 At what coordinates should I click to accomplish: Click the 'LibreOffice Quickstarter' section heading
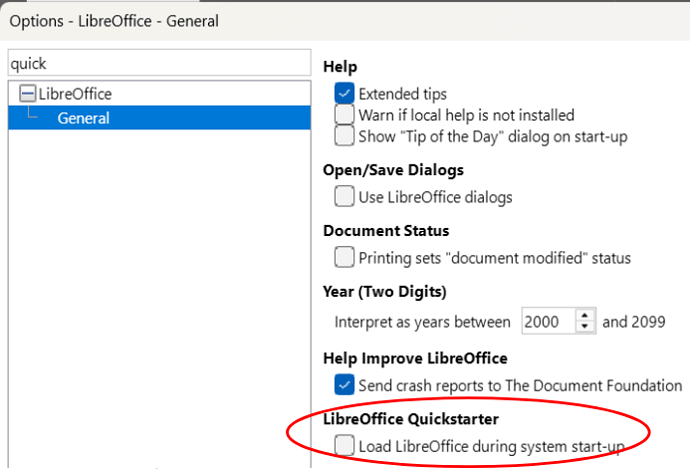coord(411,420)
